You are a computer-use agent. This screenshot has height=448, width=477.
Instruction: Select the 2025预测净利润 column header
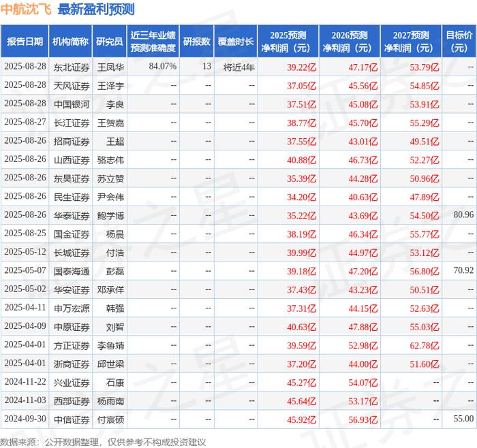tap(288, 42)
